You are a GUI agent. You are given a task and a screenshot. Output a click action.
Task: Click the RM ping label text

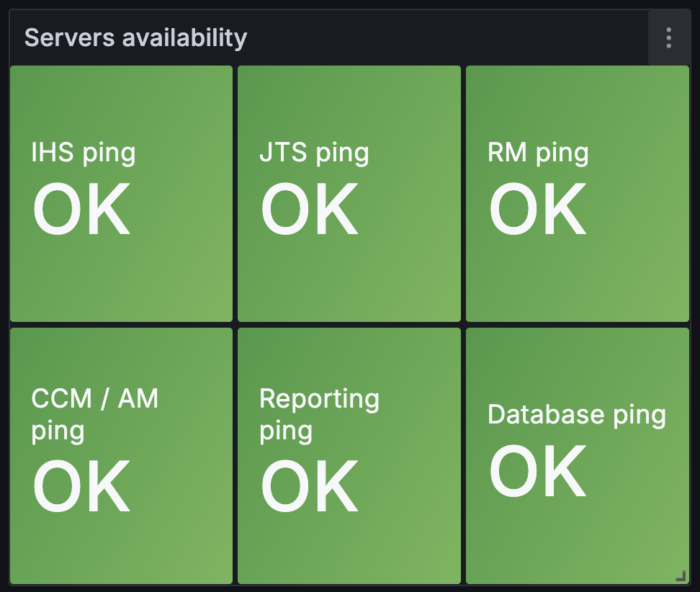coord(538,153)
